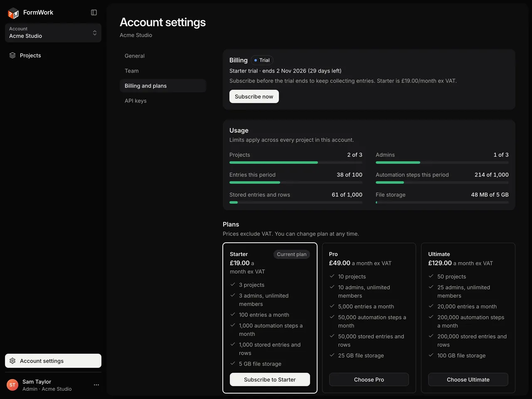Click the Projects layers icon

tap(12, 55)
